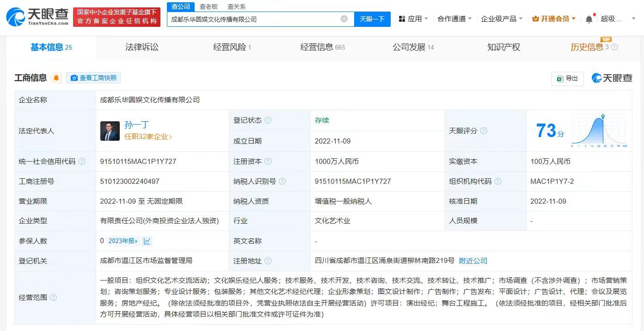644x331 pixels.
Task: Click the camera icon in 查看工商快照
Action: click(74, 77)
